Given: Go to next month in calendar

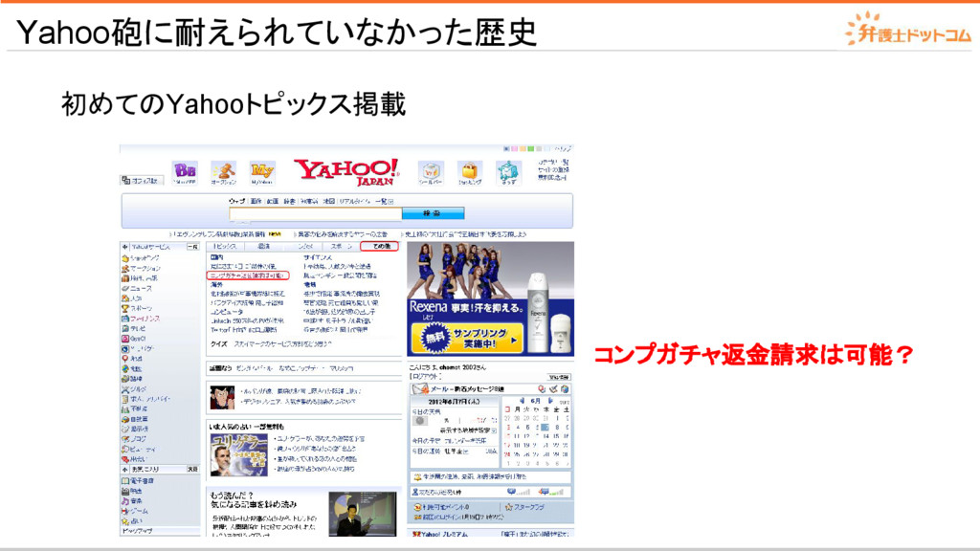Looking at the screenshot, I should pos(550,401).
